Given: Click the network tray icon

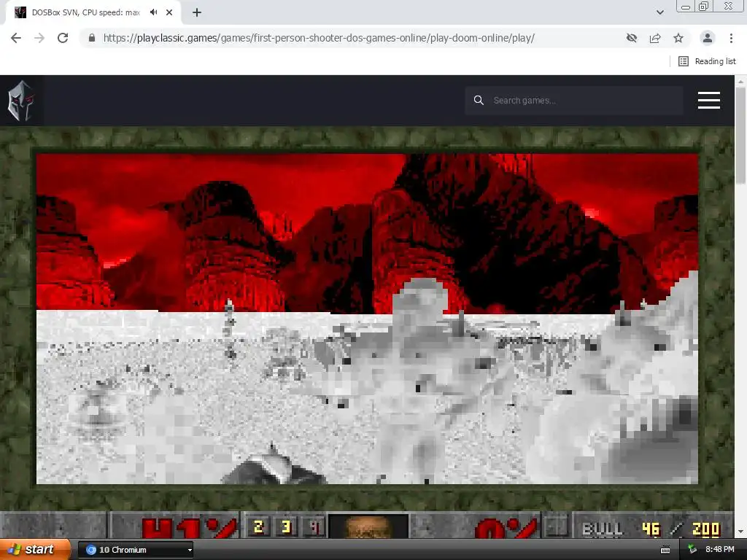Looking at the screenshot, I should coord(692,550).
